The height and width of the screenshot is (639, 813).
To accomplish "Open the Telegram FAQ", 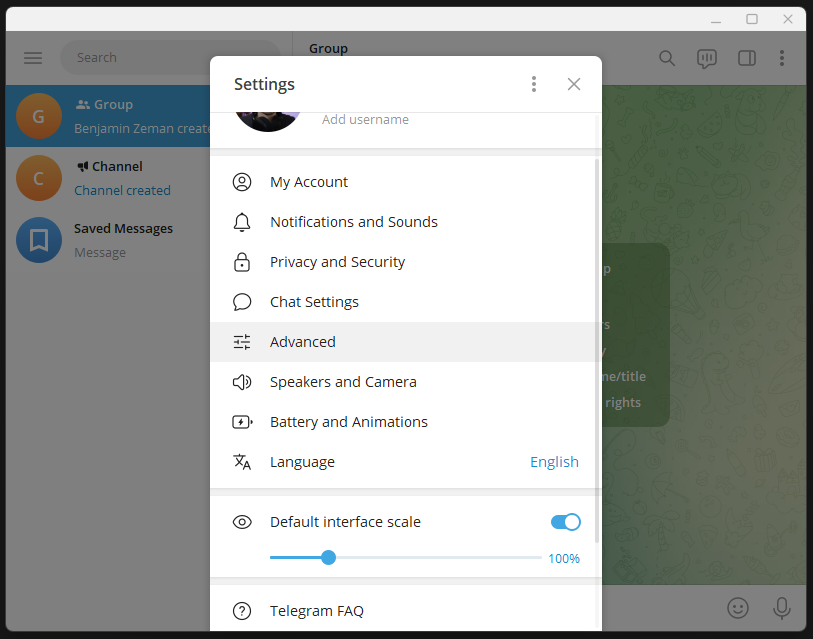I will coord(316,611).
